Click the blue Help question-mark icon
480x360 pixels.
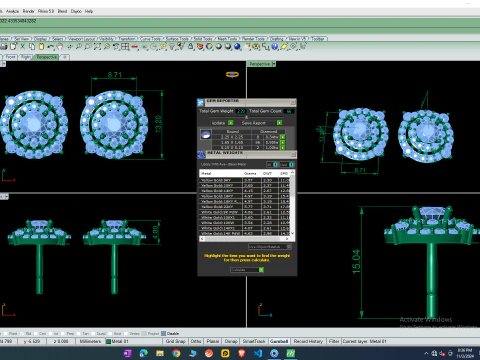275,47
